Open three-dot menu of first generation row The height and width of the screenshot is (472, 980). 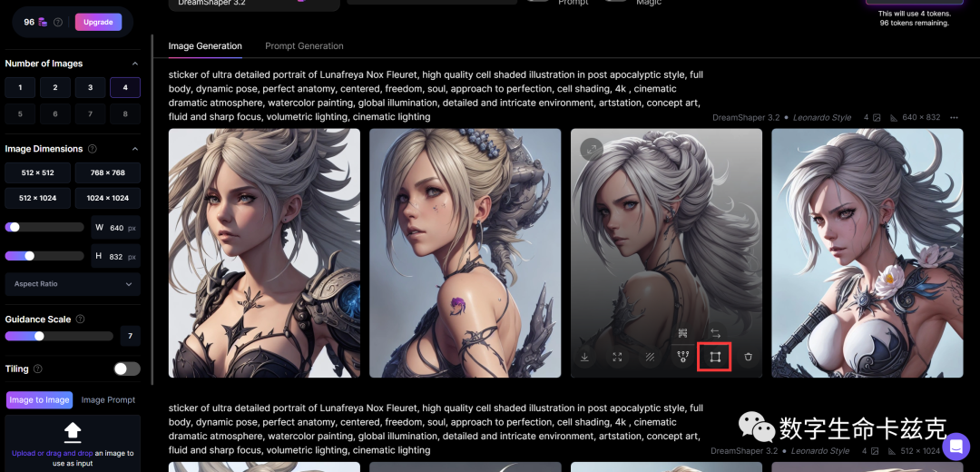click(x=954, y=117)
